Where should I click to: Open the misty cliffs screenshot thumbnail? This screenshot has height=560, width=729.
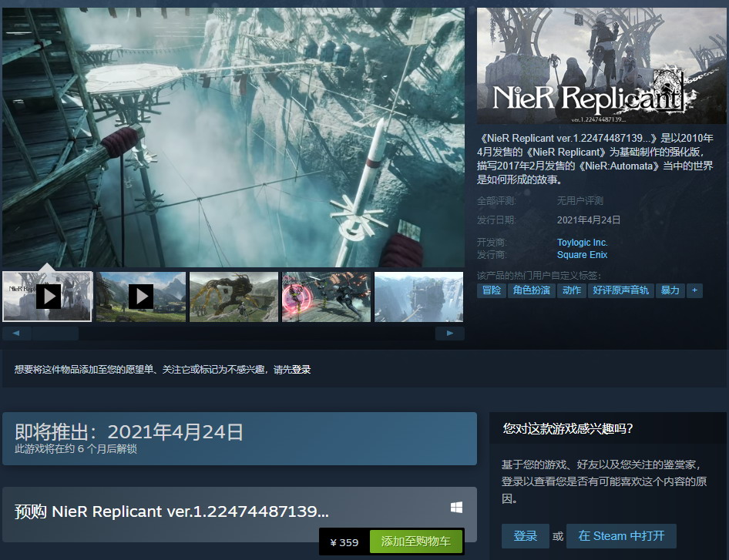coord(419,297)
